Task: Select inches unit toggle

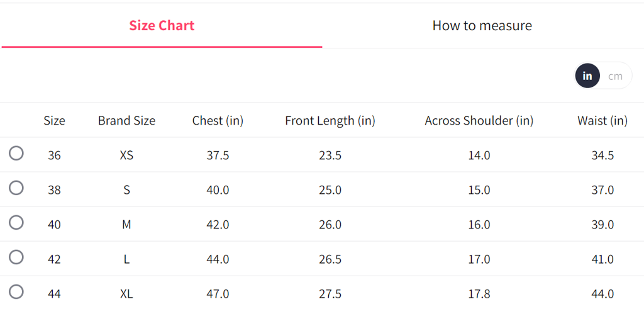Action: tap(587, 76)
